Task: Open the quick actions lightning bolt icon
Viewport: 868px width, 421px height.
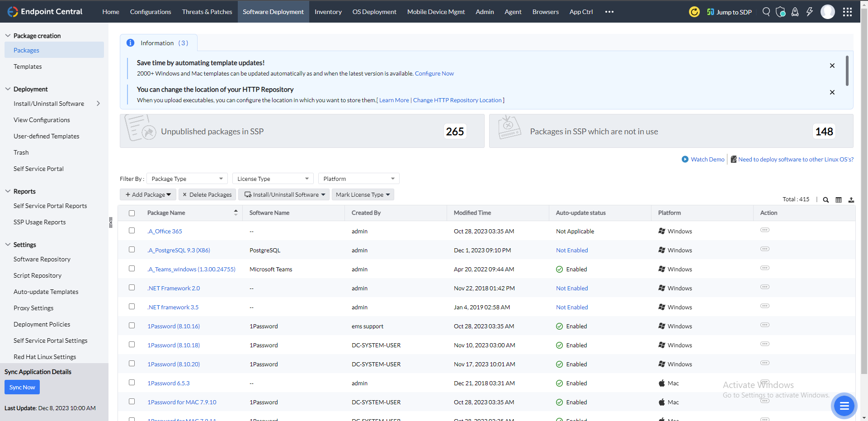Action: pos(809,12)
